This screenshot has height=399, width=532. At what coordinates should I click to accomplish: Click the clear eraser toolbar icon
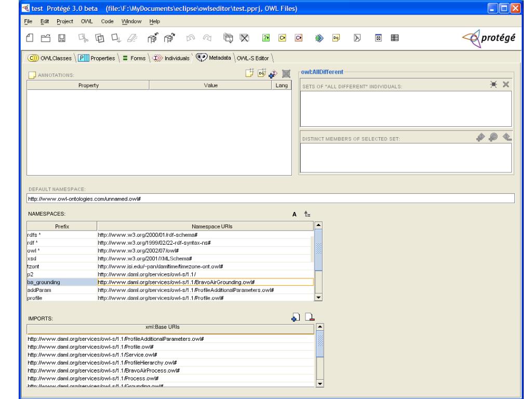(132, 37)
